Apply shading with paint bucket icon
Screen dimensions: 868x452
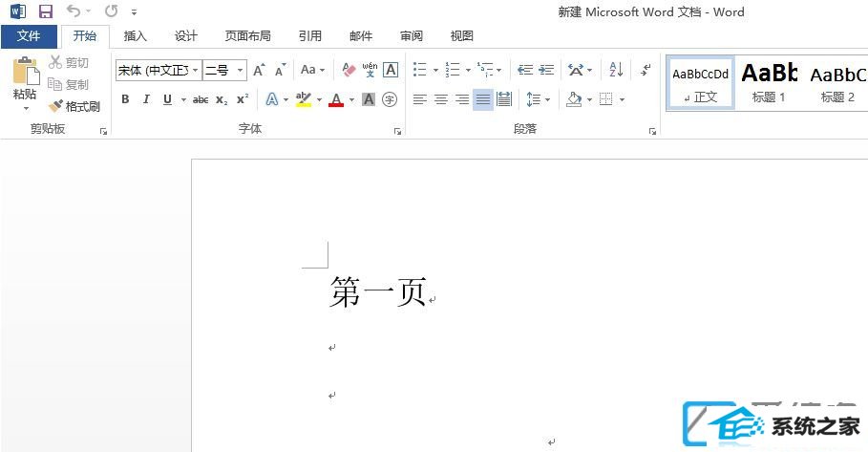click(574, 99)
